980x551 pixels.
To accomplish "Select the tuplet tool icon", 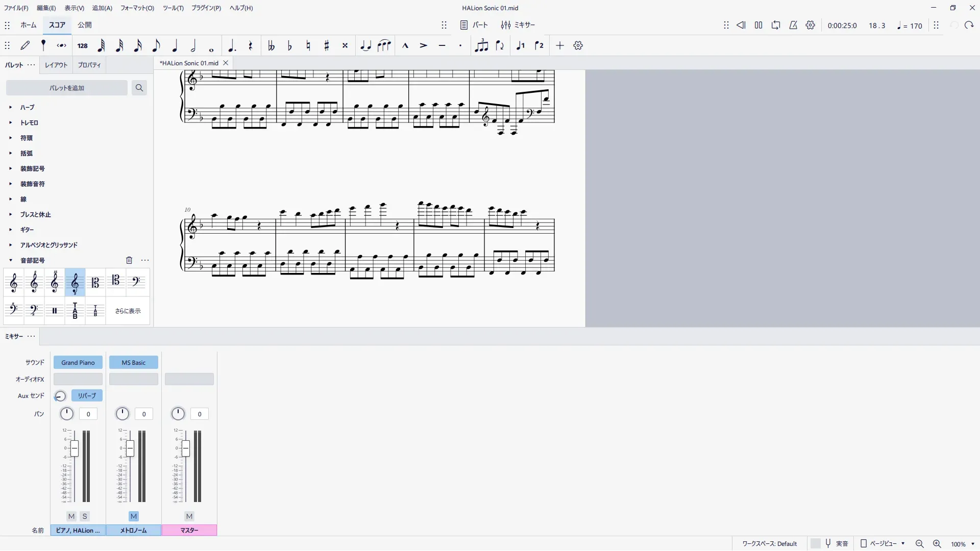I will point(481,46).
